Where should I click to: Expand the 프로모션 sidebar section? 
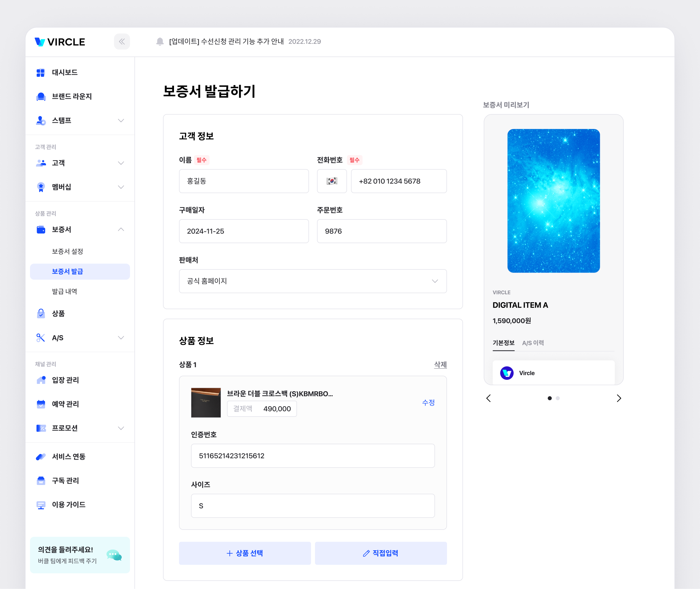121,428
